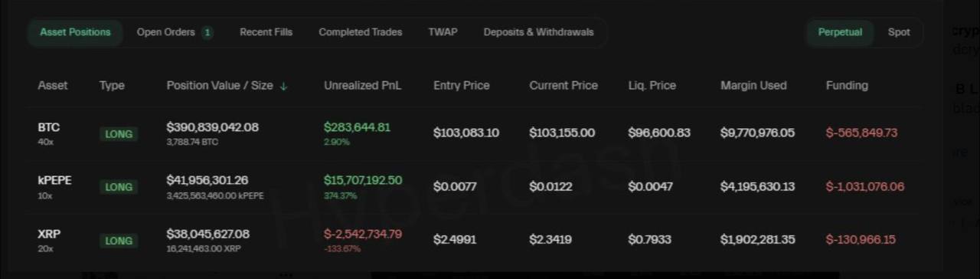Go to the Completed Trades tab

[x=361, y=32]
